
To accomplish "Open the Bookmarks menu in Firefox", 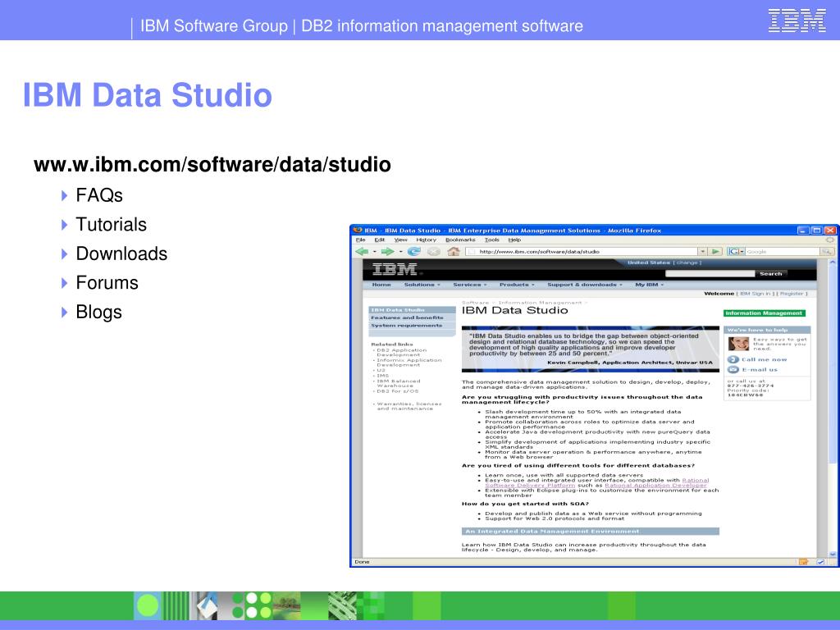I will point(461,240).
